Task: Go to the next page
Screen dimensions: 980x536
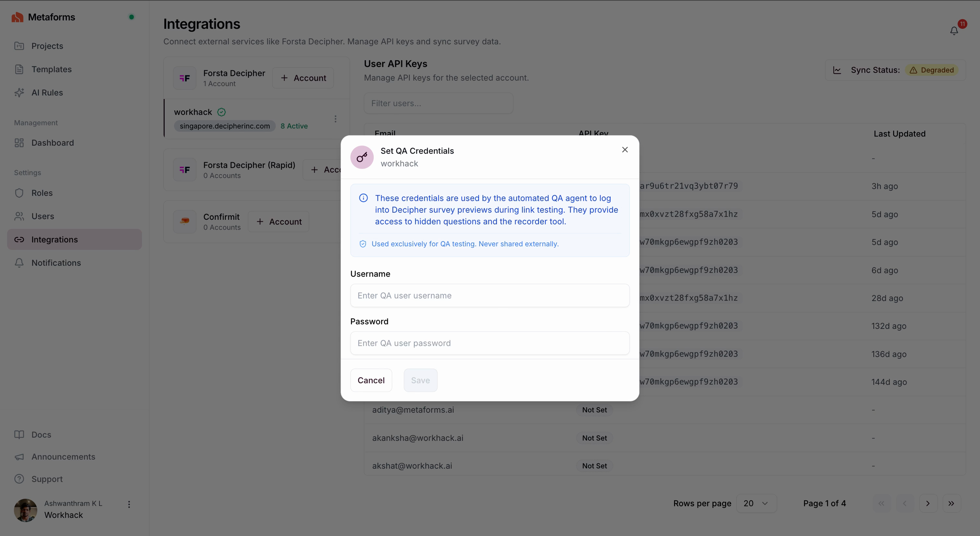Action: click(928, 503)
